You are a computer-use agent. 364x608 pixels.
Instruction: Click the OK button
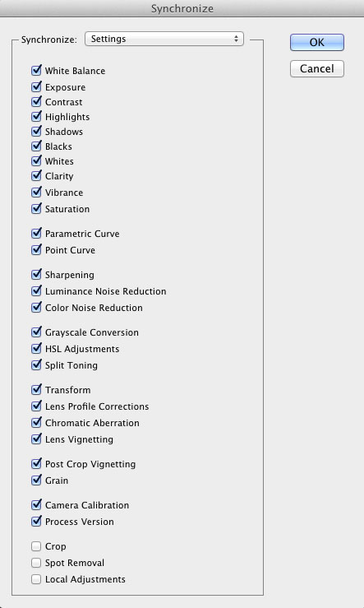point(317,42)
